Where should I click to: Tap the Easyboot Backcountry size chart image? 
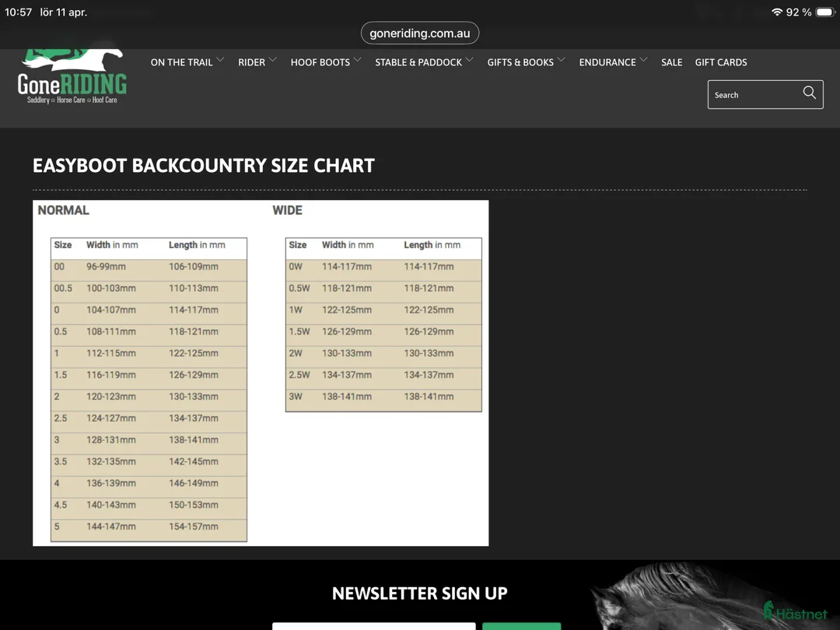click(x=261, y=373)
